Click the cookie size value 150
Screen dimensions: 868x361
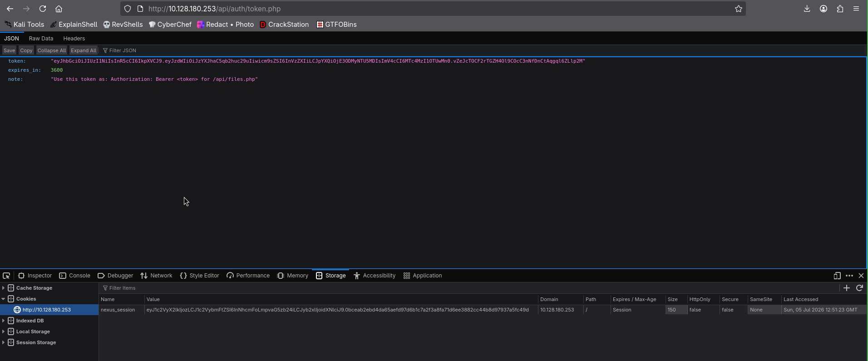point(676,310)
